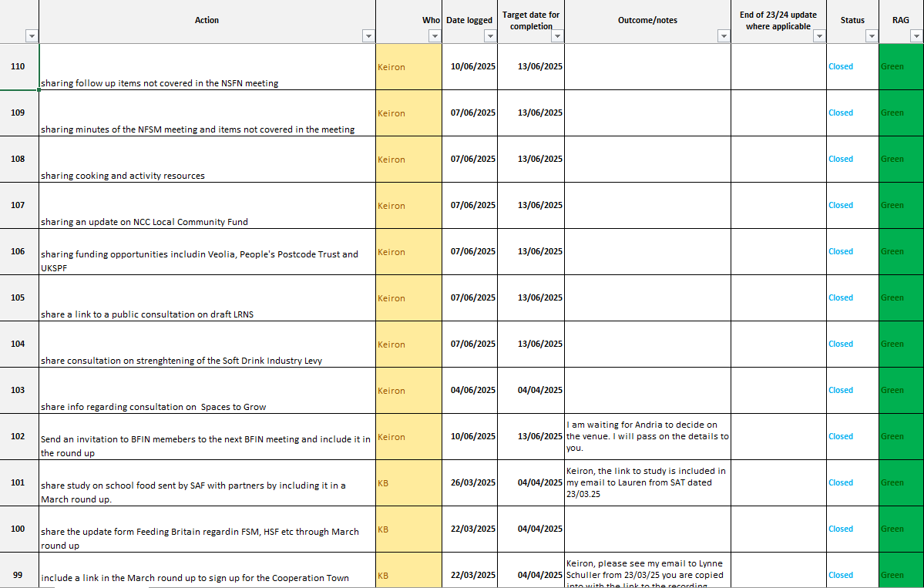Screen dimensions: 924x588
Task: Click the Keiron cell in row 105
Action: [409, 298]
